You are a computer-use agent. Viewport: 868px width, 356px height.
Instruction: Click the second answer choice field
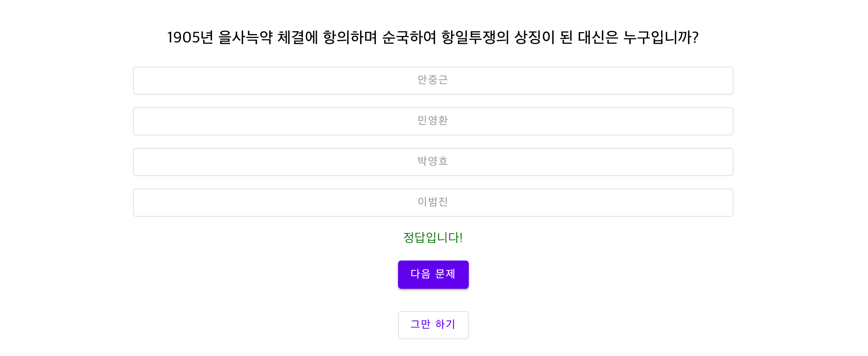coord(433,121)
